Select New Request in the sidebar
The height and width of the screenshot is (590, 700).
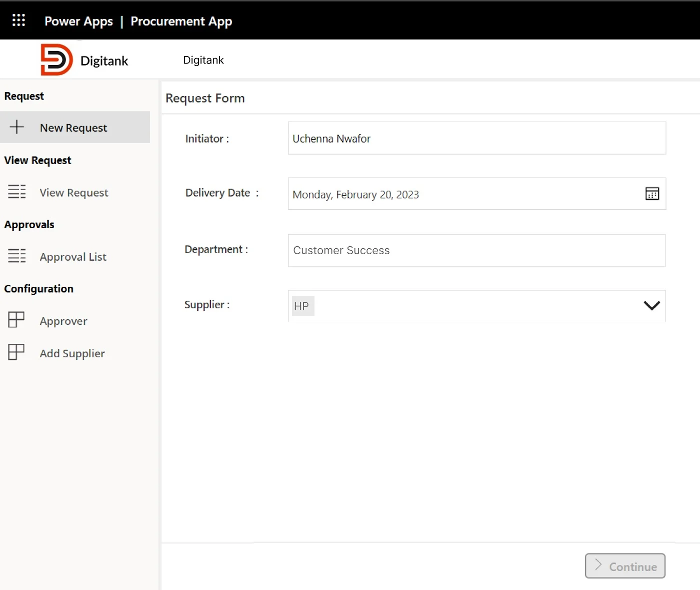73,128
